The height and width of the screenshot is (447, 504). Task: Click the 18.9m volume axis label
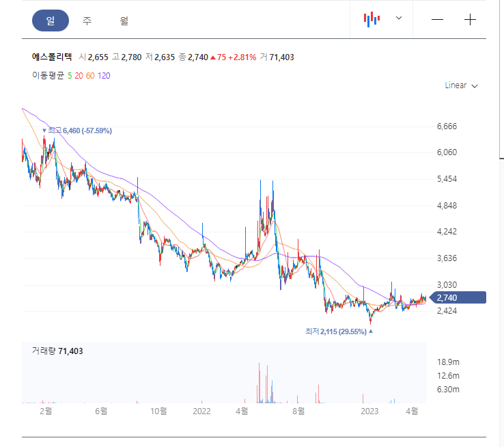click(x=448, y=362)
